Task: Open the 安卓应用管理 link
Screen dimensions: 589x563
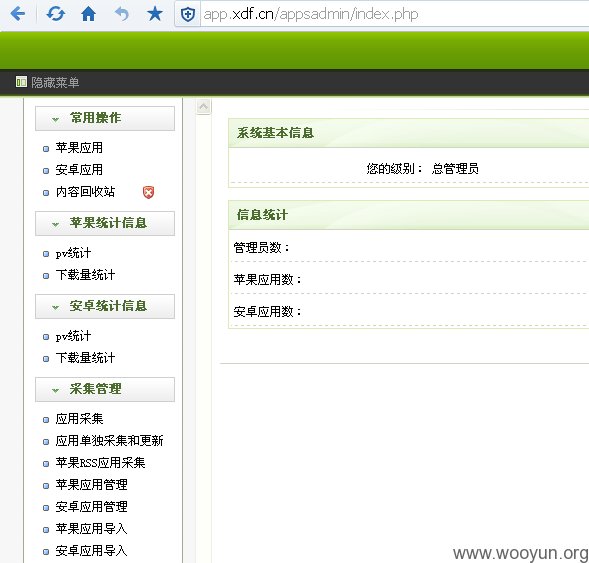Action: (91, 507)
